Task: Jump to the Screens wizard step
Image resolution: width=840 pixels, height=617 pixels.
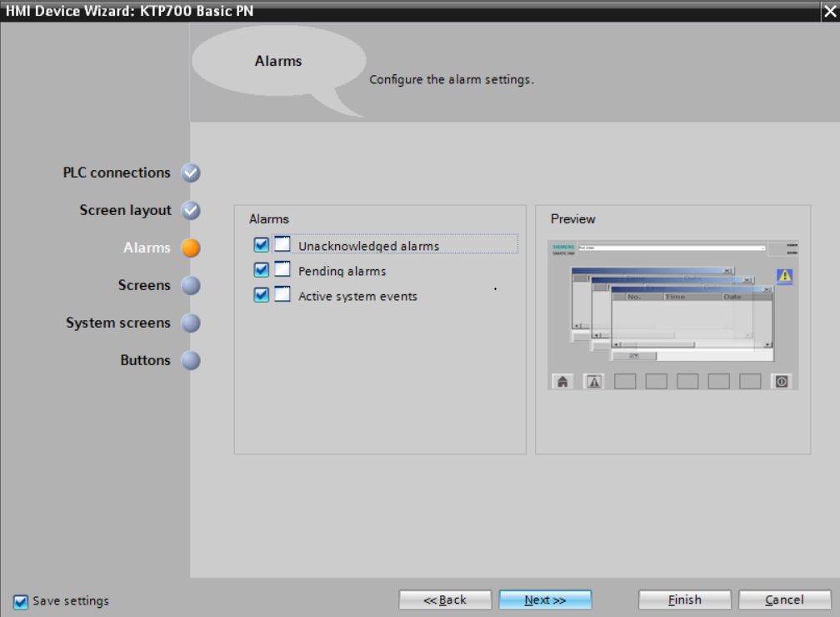Action: point(144,285)
